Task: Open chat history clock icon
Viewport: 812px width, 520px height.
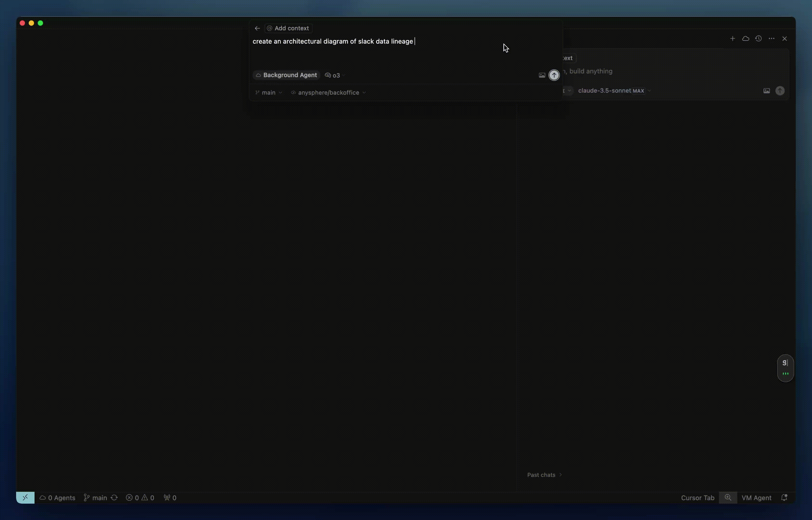Action: pos(758,39)
